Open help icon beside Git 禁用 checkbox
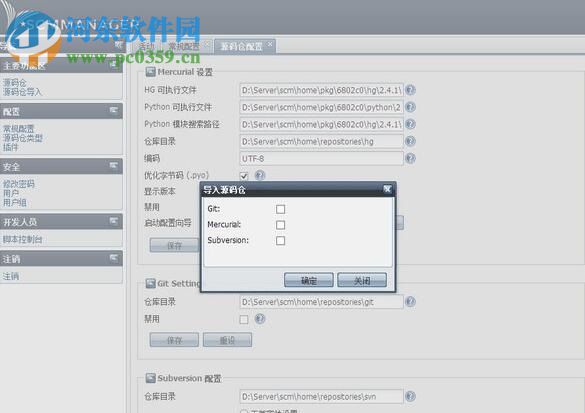The width and height of the screenshot is (585, 413). (x=260, y=319)
